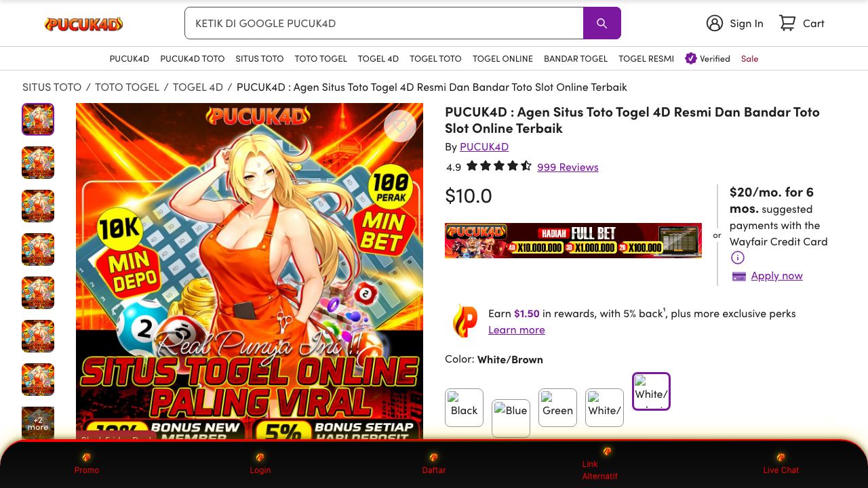Open the Cart icon
The image size is (868, 488).
(x=787, y=23)
